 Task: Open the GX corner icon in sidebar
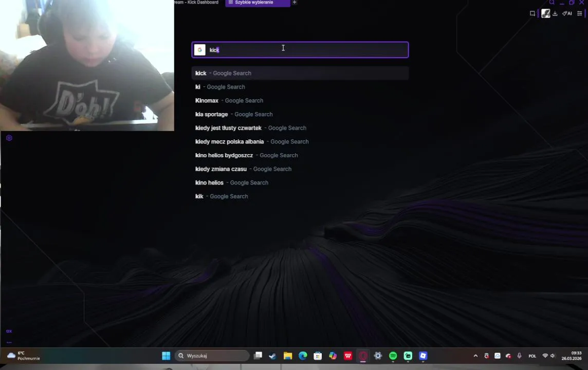(x=9, y=331)
